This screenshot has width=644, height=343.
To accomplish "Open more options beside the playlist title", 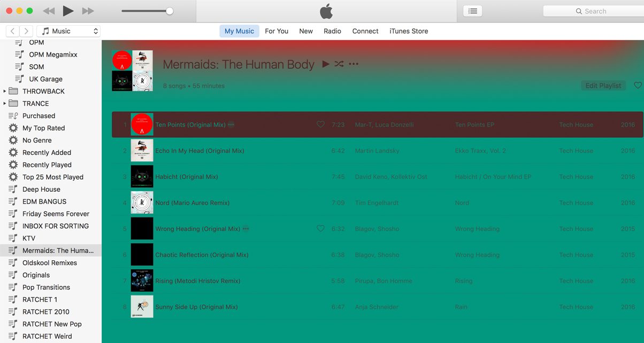I will 354,64.
